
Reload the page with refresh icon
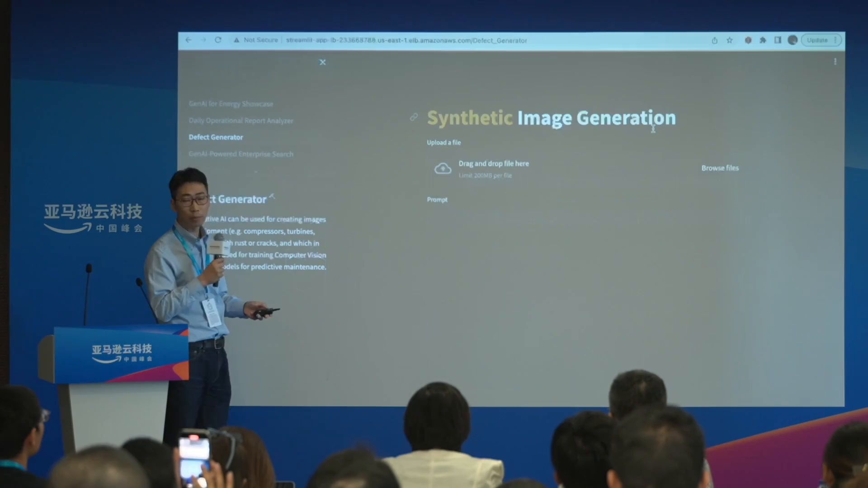tap(218, 40)
